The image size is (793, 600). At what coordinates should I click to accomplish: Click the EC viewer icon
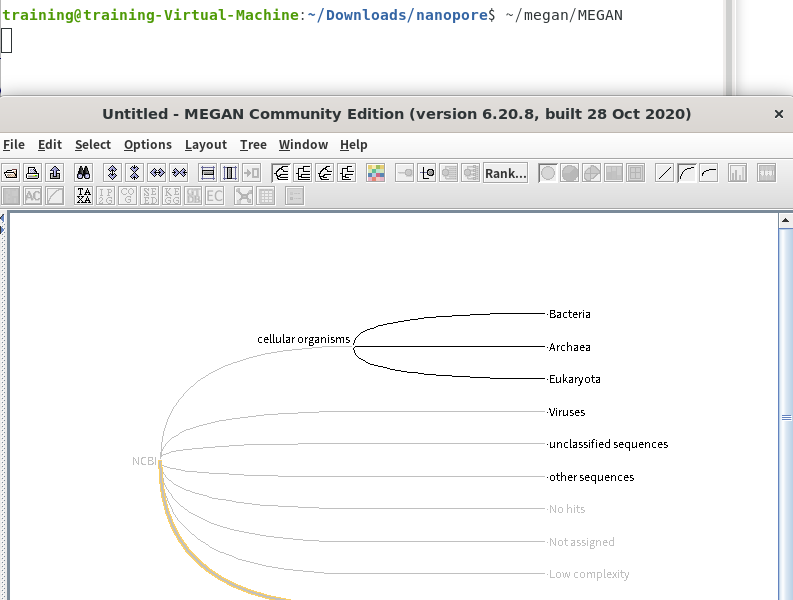point(214,195)
